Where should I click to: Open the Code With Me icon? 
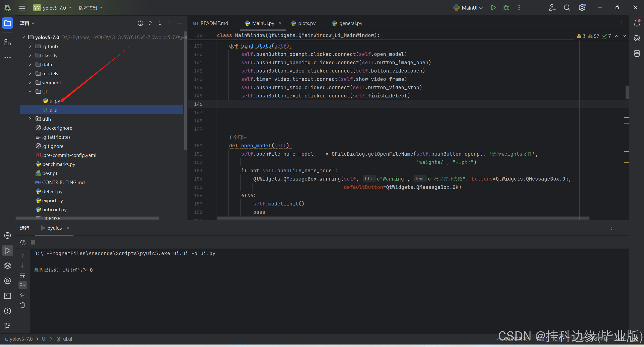click(552, 8)
